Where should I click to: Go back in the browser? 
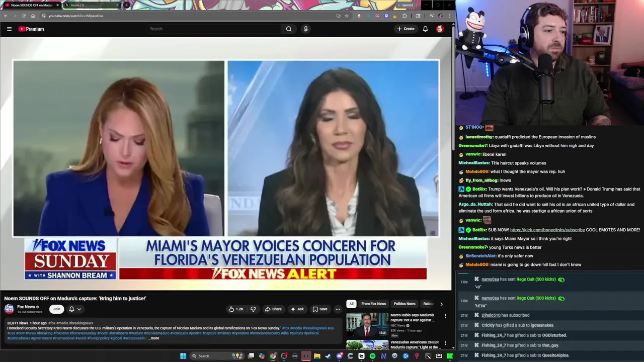[x=6, y=16]
